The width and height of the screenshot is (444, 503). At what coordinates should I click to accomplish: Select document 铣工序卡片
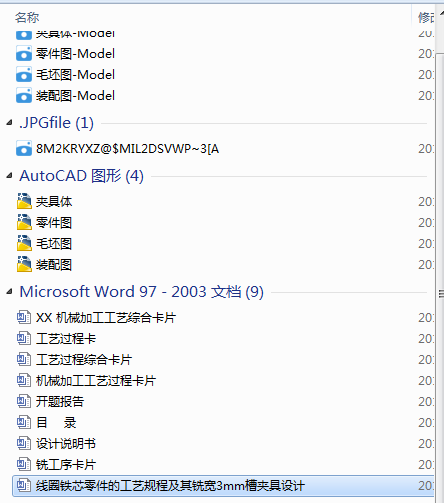point(66,464)
